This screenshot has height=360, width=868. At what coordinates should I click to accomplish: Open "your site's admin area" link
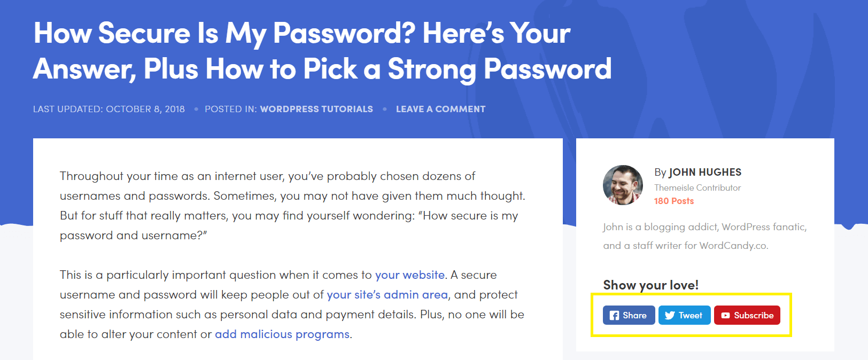[x=387, y=295]
